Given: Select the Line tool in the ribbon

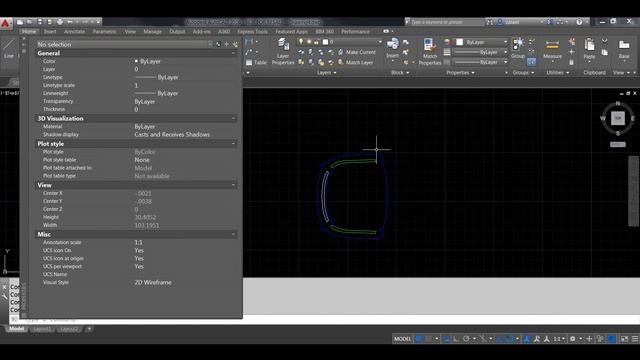Looking at the screenshot, I should coord(9,49).
